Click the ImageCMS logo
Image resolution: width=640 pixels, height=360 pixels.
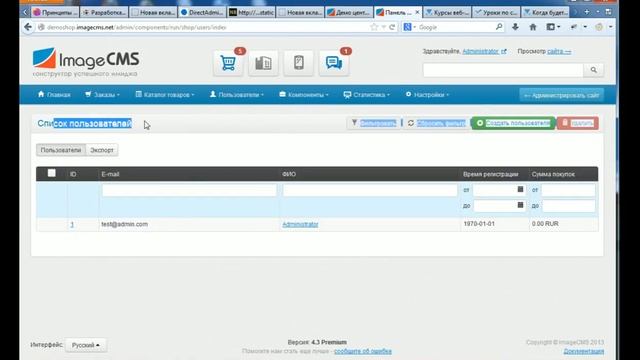pos(86,62)
